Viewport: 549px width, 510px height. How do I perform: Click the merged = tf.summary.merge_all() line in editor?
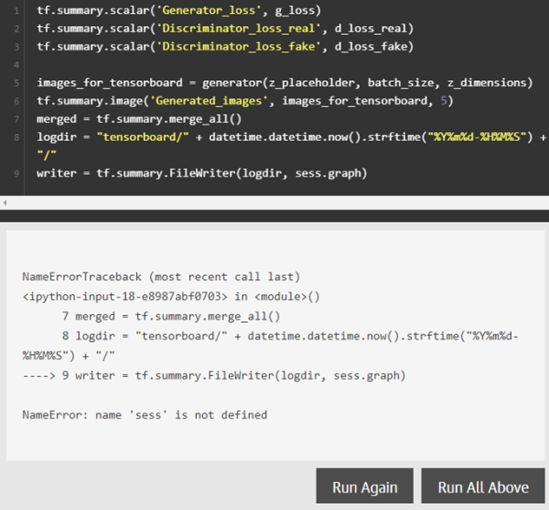pos(139,119)
